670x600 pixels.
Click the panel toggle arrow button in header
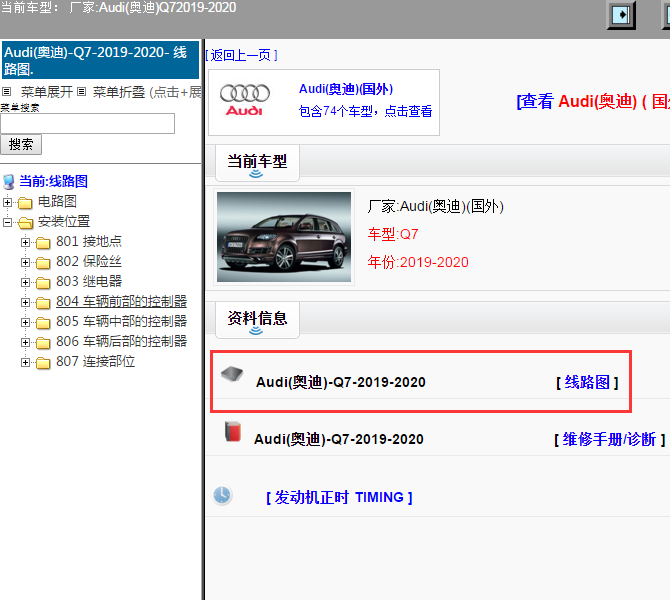tap(621, 15)
